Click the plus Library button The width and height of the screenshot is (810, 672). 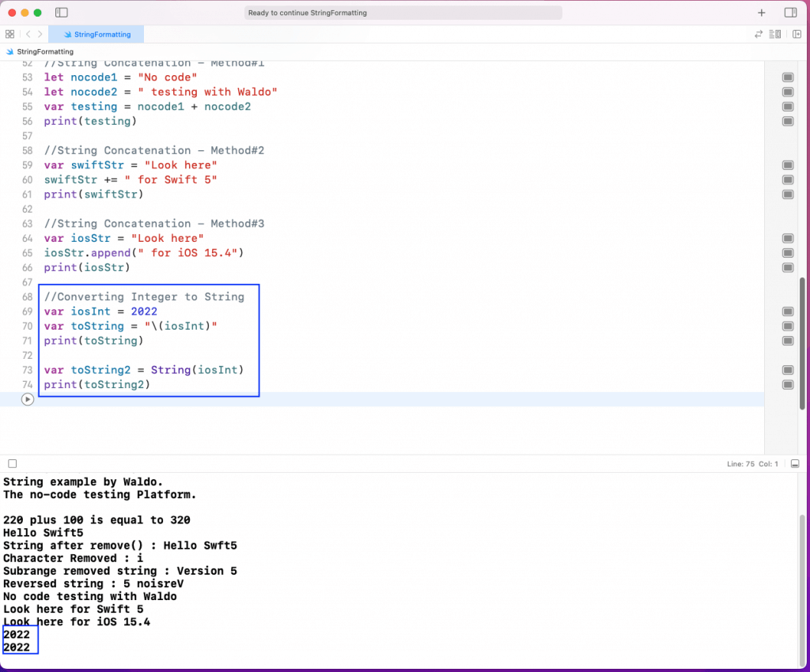click(x=762, y=13)
